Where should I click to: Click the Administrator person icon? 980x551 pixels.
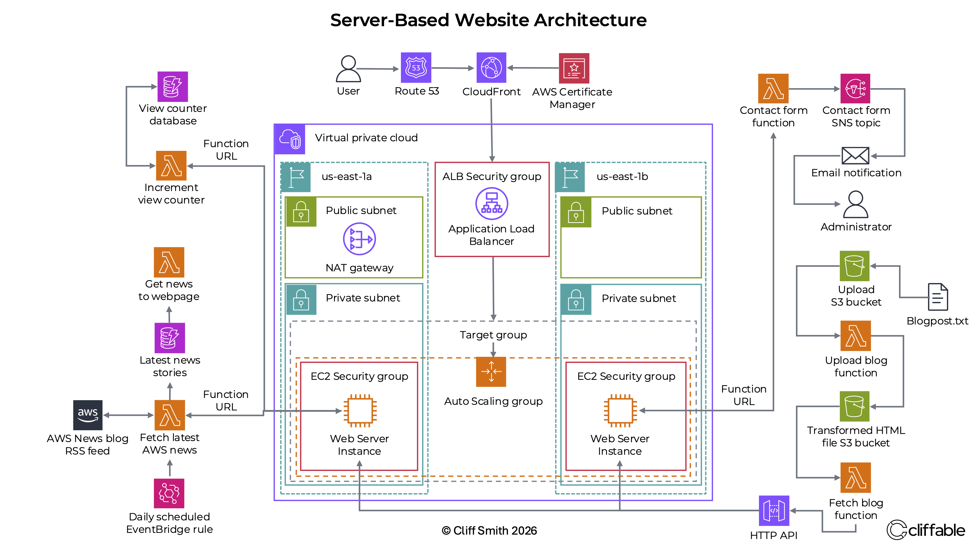[856, 204]
